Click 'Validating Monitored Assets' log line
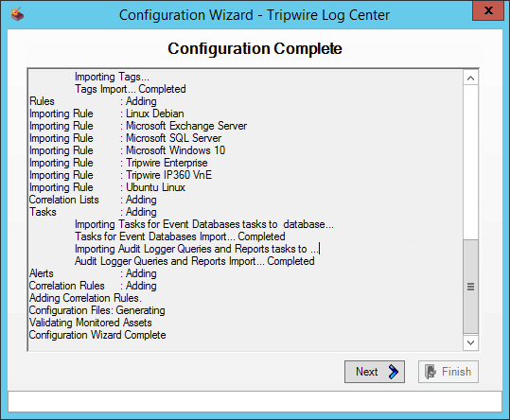 tap(91, 323)
